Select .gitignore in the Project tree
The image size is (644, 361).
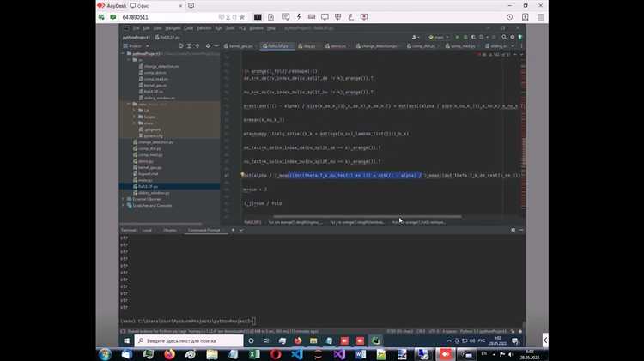[152, 129]
